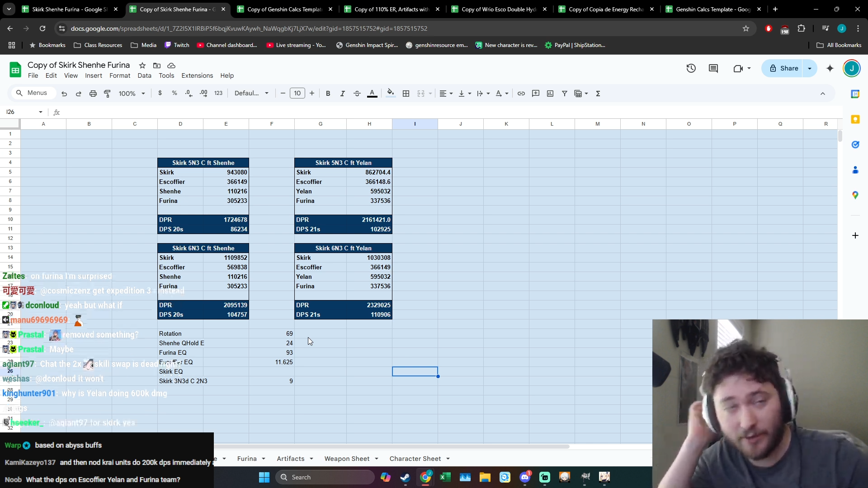The width and height of the screenshot is (868, 488).
Task: View cloud save status
Action: tap(171, 66)
